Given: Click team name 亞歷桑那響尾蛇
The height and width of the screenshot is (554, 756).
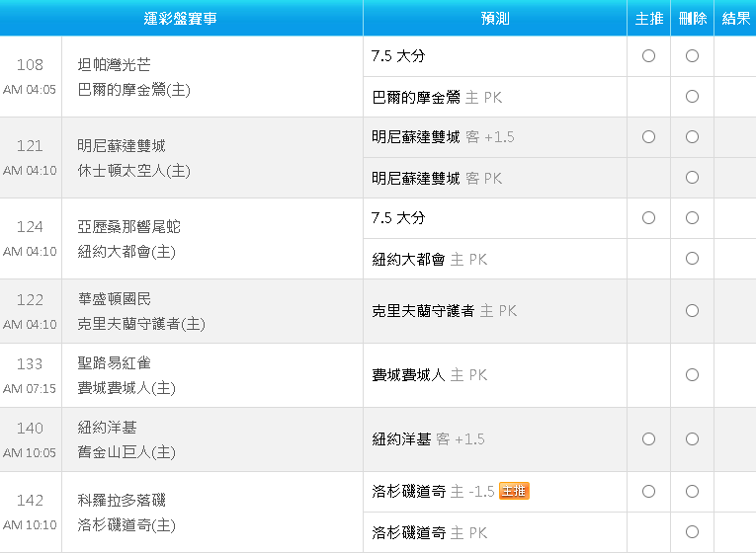Looking at the screenshot, I should (129, 226).
